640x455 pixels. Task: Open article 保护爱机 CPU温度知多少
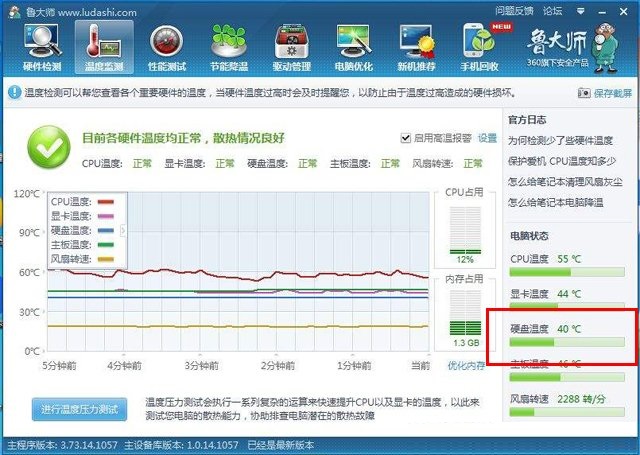(x=561, y=161)
